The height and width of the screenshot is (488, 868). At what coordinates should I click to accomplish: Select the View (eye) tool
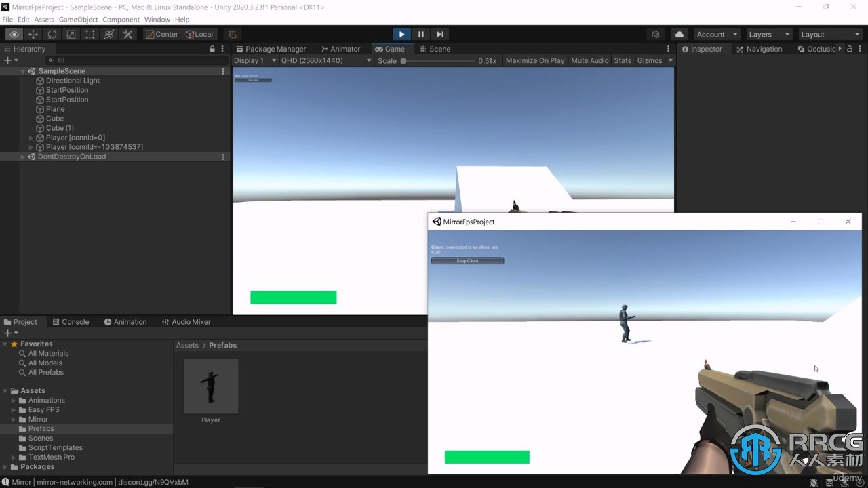coord(14,34)
